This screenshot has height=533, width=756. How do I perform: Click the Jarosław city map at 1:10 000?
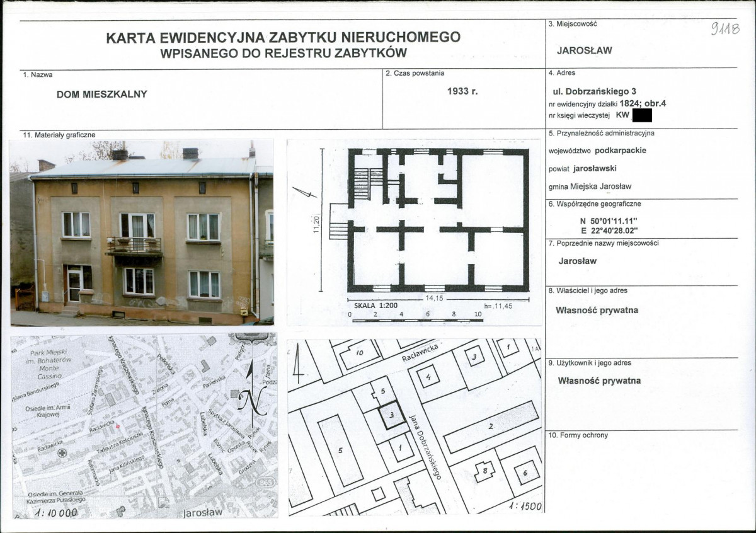click(144, 426)
